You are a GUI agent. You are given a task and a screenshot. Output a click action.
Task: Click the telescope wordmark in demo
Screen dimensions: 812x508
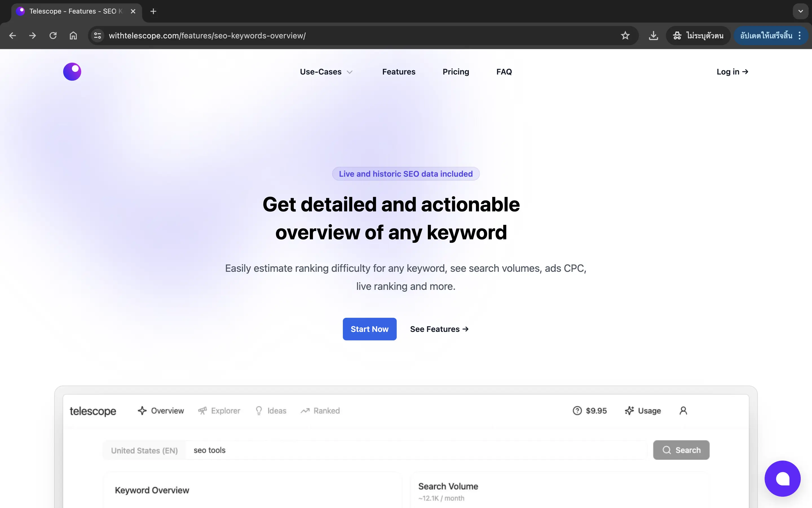coord(93,411)
